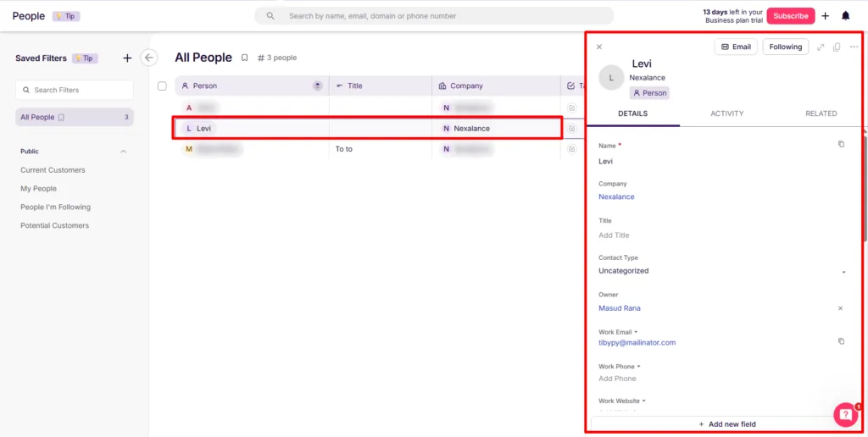Collapse sidebar with back arrow circle
Viewport: 868px width, 437px height.
149,58
